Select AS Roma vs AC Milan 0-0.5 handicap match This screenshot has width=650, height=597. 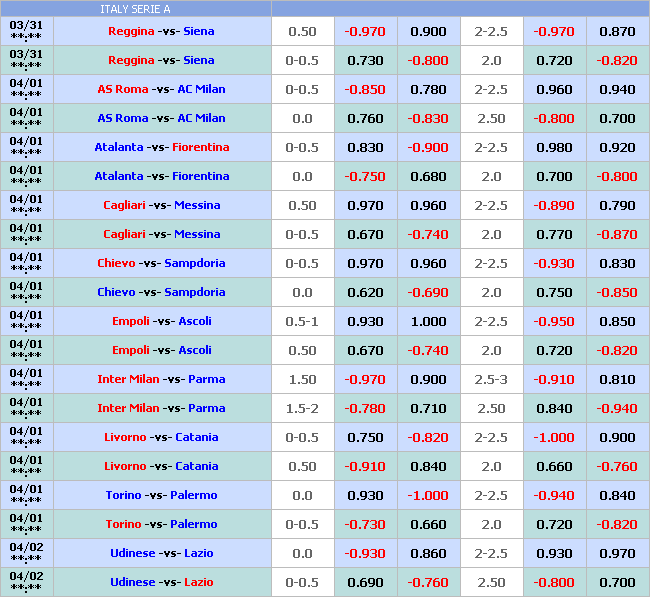click(x=161, y=89)
